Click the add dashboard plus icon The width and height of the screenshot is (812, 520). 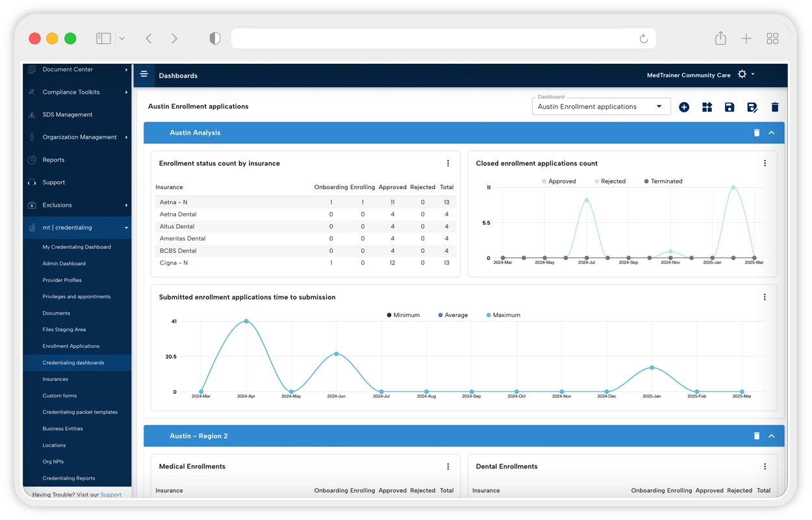tap(684, 107)
